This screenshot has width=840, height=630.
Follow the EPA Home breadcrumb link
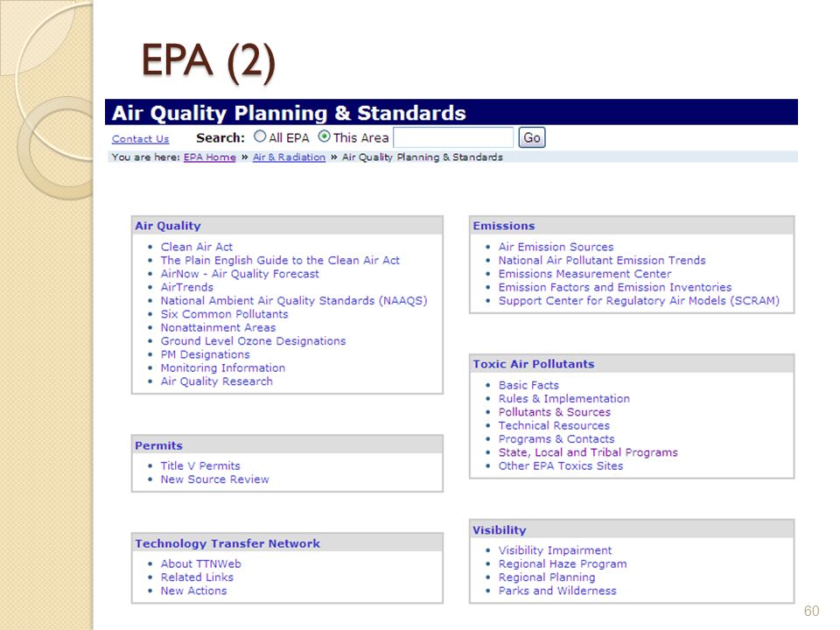click(x=210, y=157)
